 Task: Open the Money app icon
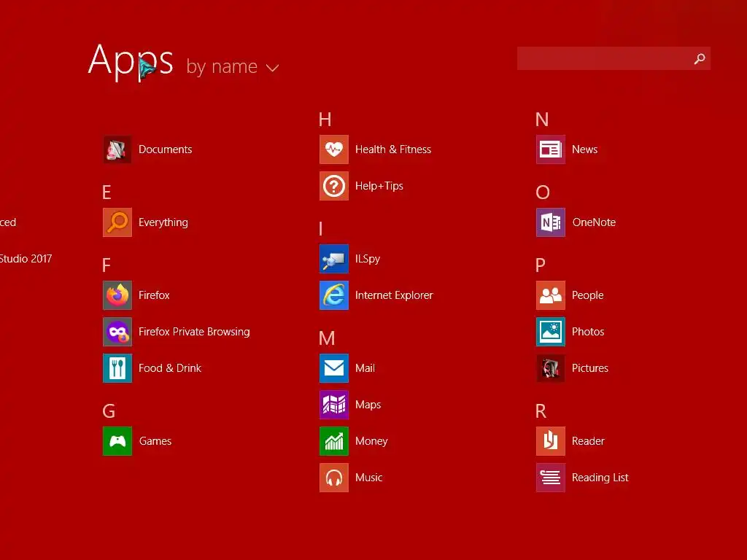point(334,441)
